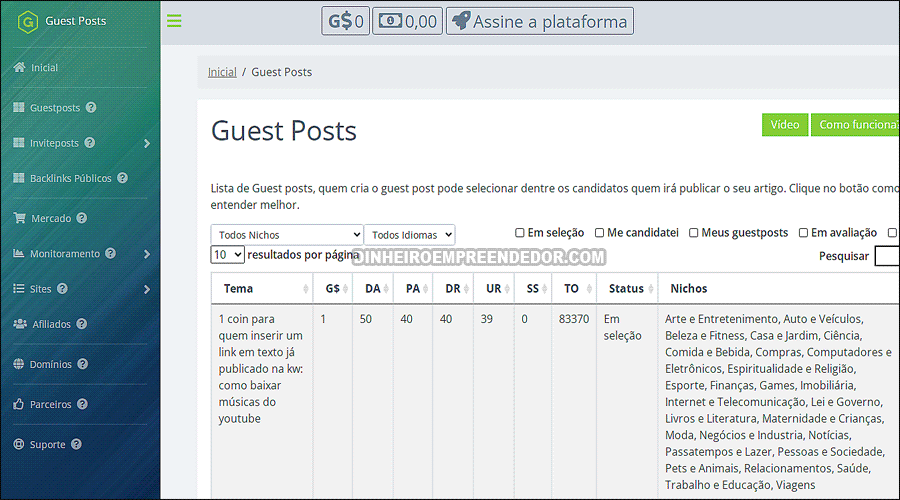The height and width of the screenshot is (500, 900).
Task: Click the G$ 0 coin balance button
Action: pyautogui.click(x=345, y=21)
